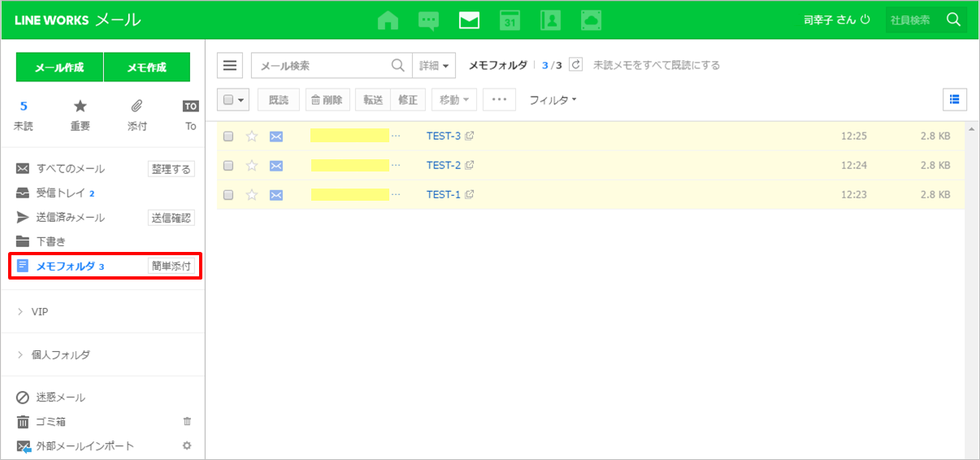Open the Home icon in top bar
This screenshot has height=460, width=980.
click(x=388, y=20)
